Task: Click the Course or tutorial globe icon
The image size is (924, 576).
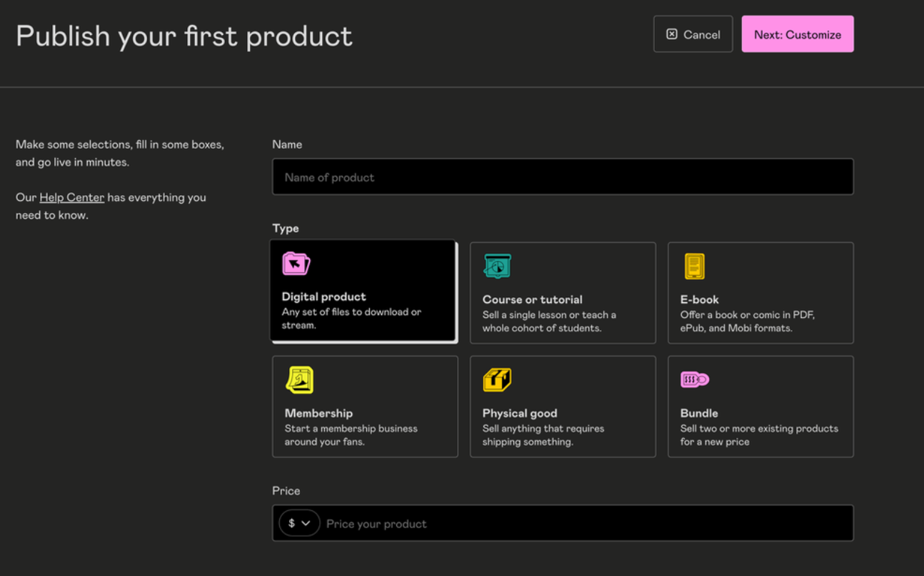Action: point(497,265)
